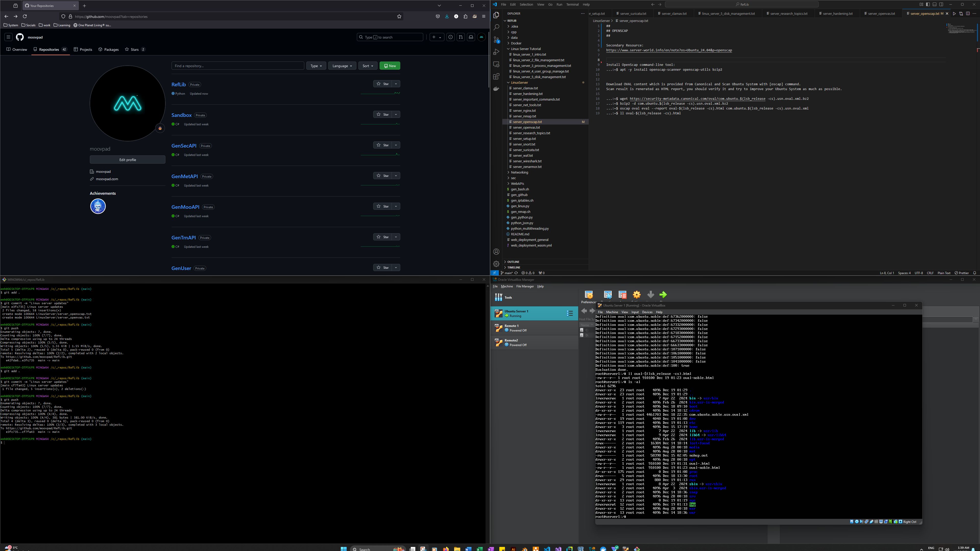980x551 pixels.
Task: Switch to server_hardening.txt editor tab
Action: click(837, 14)
